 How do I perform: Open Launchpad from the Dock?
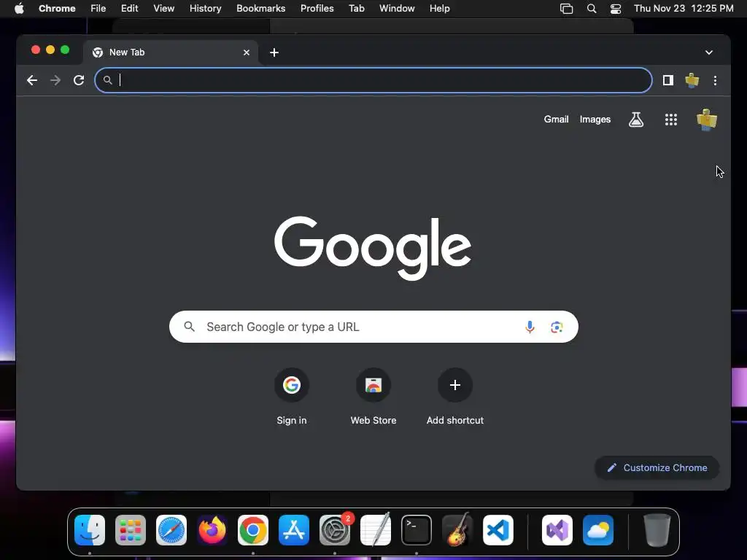[x=131, y=530]
